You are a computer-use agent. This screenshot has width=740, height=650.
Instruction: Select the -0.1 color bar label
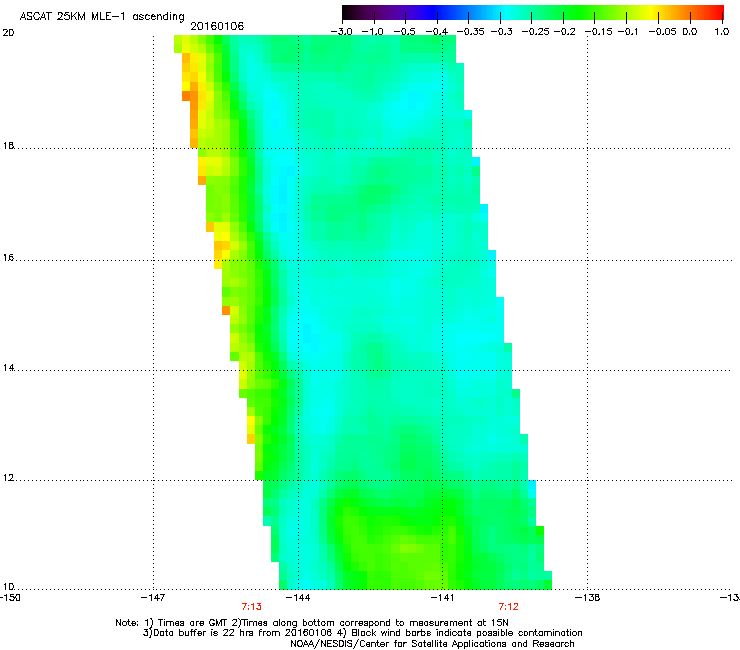tap(628, 32)
